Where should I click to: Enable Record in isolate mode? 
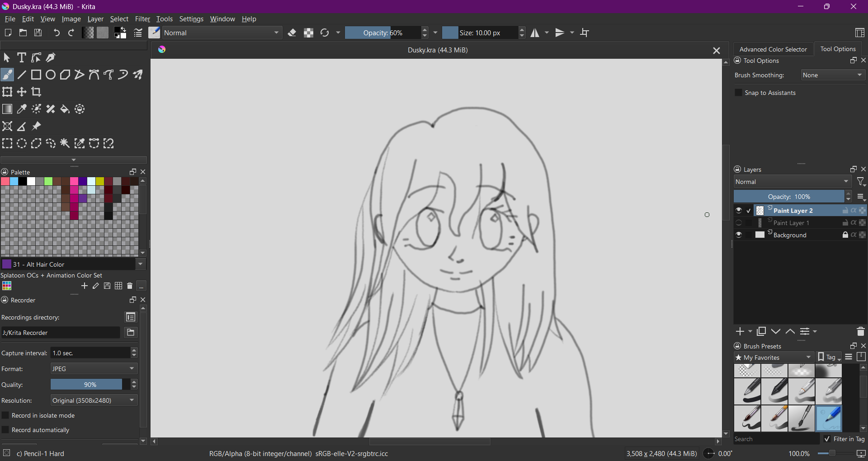(5, 415)
